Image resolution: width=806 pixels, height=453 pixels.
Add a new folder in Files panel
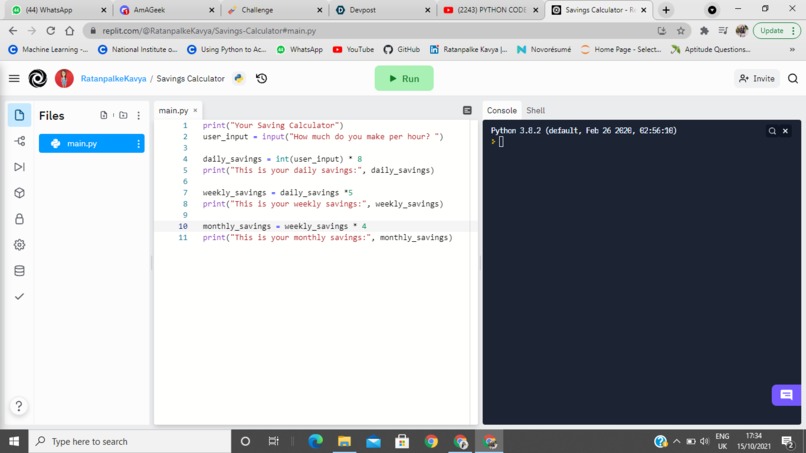tap(123, 115)
